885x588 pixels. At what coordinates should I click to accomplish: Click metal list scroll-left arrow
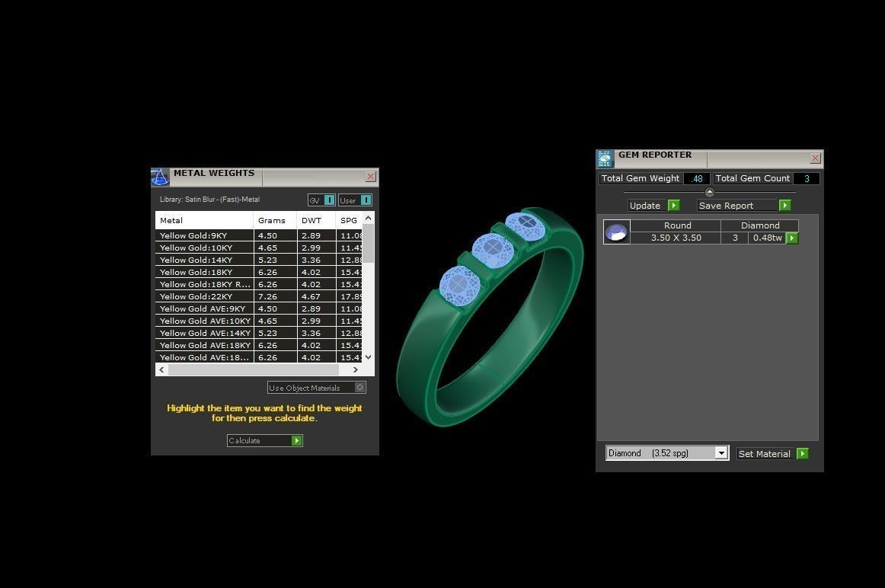coord(162,369)
